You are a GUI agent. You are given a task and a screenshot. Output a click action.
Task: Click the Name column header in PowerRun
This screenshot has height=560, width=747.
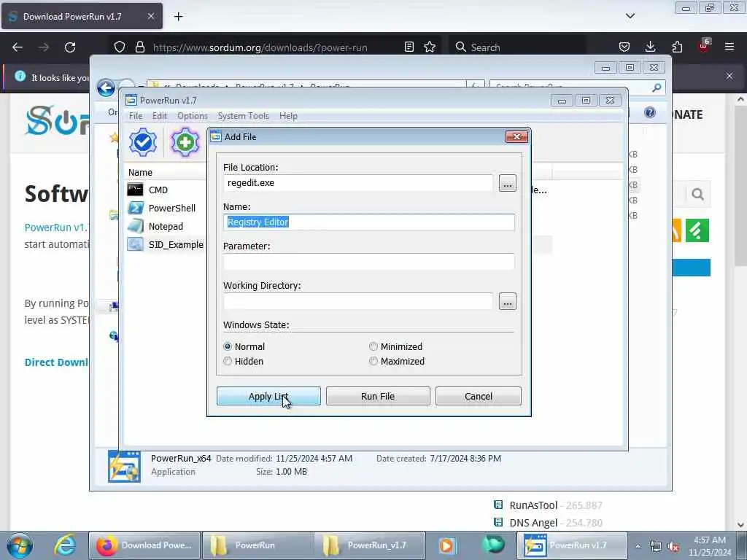[140, 172]
